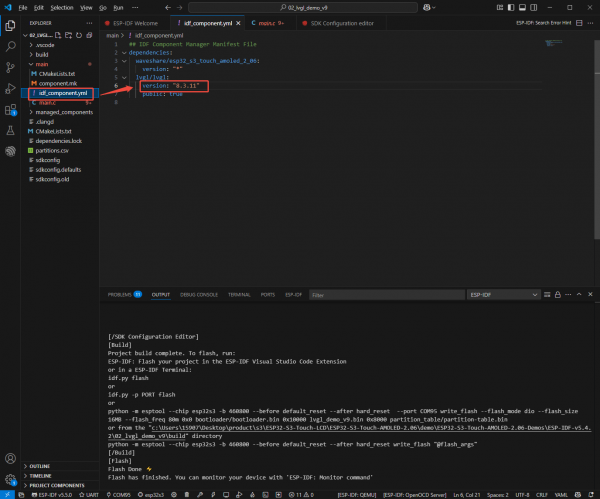This screenshot has height=499, width=600.
Task: Switch to the TERMINAL panel tab
Action: click(239, 295)
